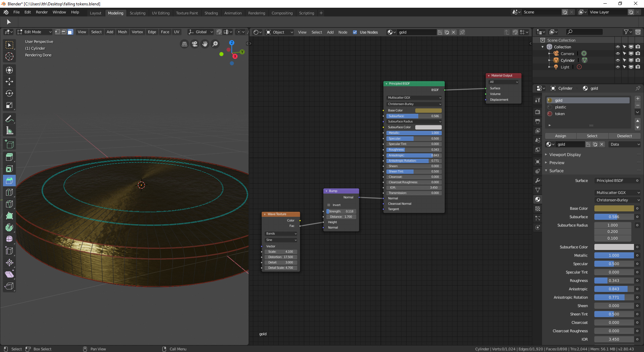Open the Render properties tab
The height and width of the screenshot is (352, 644).
(538, 112)
